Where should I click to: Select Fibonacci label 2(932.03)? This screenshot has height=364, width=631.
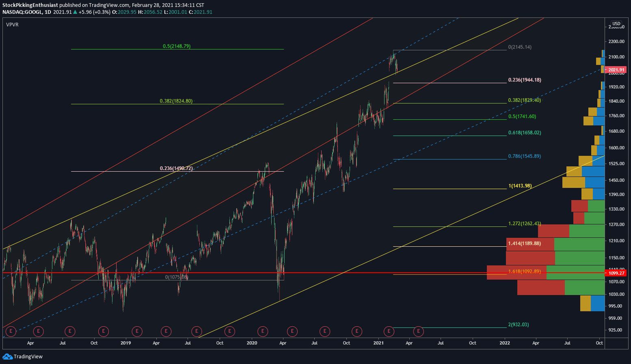(x=519, y=325)
